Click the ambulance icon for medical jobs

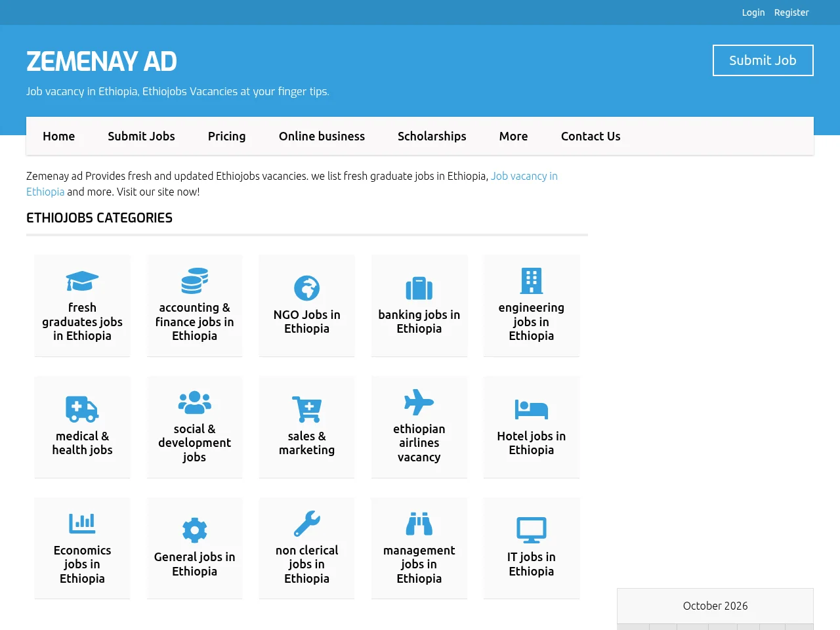(82, 409)
